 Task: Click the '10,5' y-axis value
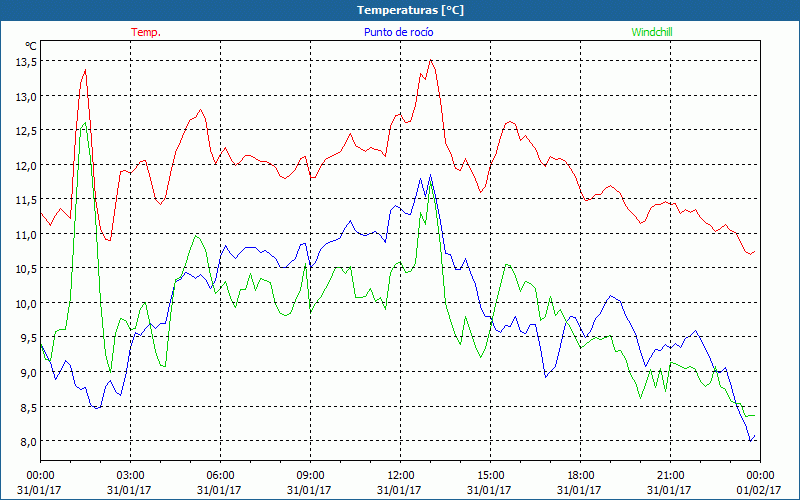coord(26,269)
